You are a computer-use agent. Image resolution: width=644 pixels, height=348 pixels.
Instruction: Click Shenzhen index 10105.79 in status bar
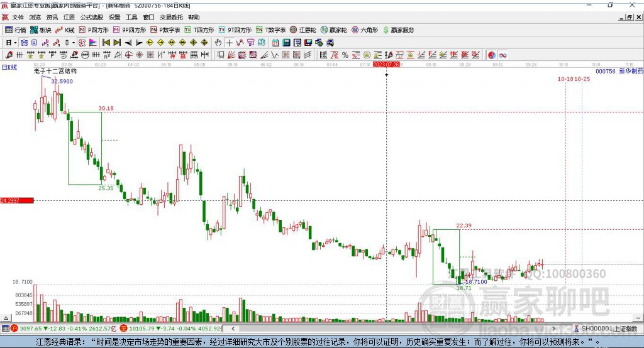point(142,329)
